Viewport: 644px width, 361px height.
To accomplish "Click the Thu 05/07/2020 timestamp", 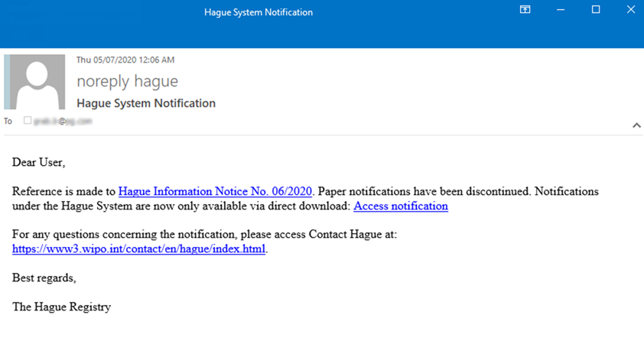I will [125, 60].
